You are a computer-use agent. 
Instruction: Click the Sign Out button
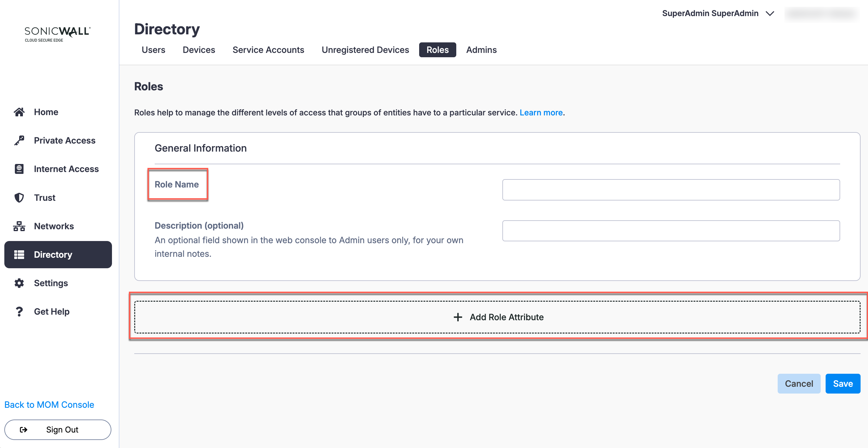coord(58,429)
